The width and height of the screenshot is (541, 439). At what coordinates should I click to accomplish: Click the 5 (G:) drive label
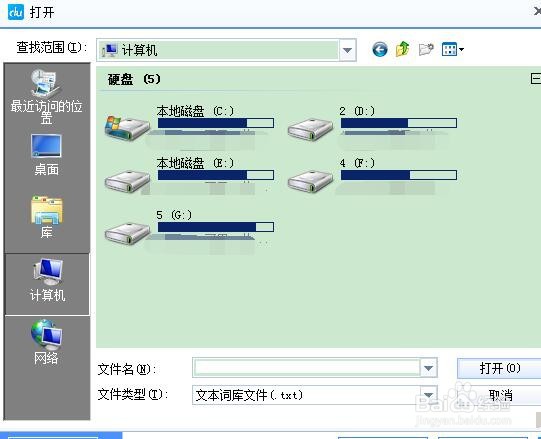coord(174,215)
